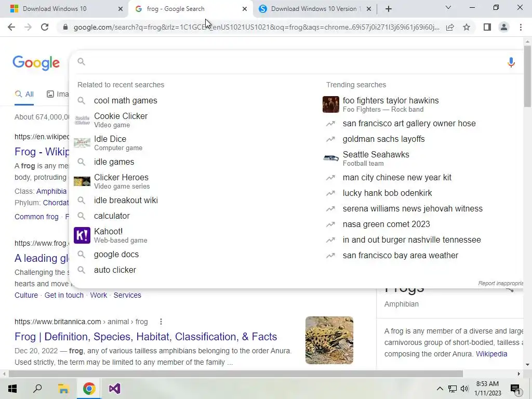Click the 'Get in touch' sitelink

(64, 295)
